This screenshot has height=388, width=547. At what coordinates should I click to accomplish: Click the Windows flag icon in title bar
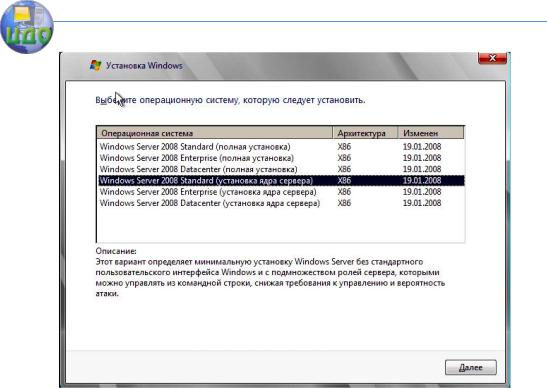[x=96, y=65]
